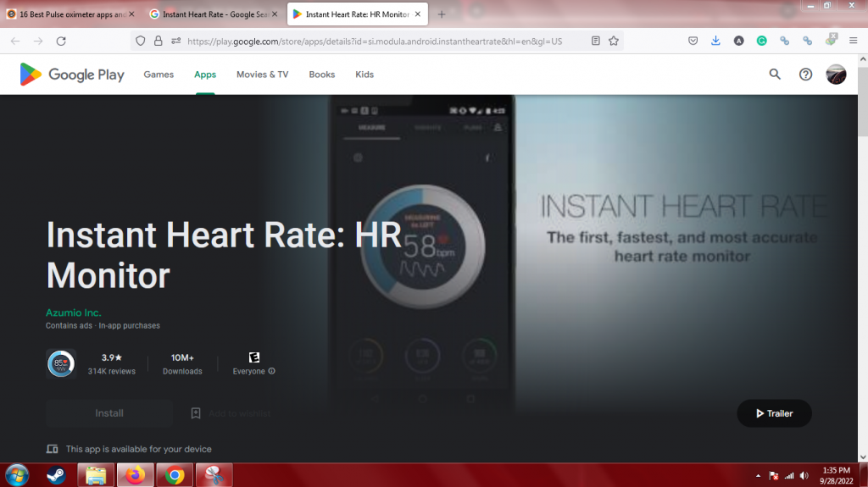Image resolution: width=868 pixels, height=487 pixels.
Task: Click the site security padlock icon
Action: 159,41
